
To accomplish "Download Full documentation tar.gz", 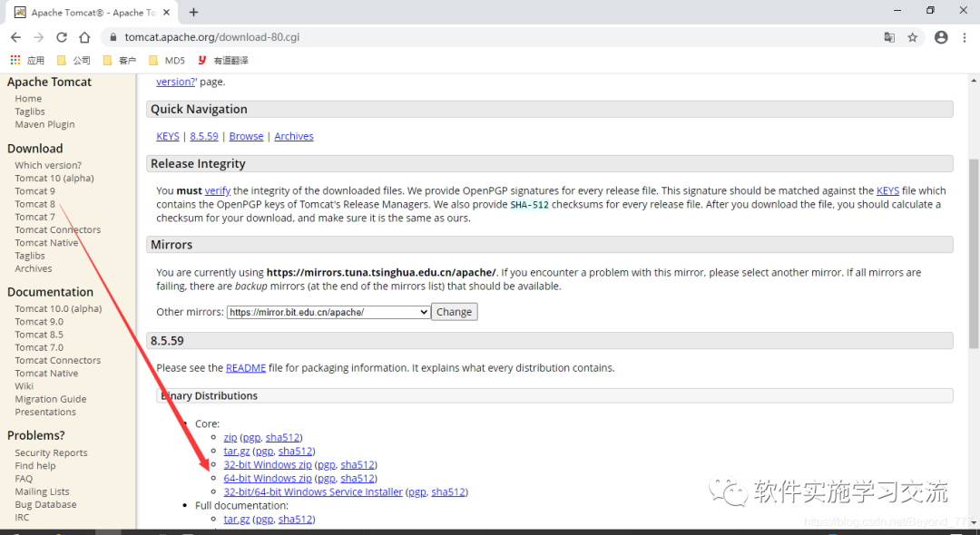I will 237,519.
